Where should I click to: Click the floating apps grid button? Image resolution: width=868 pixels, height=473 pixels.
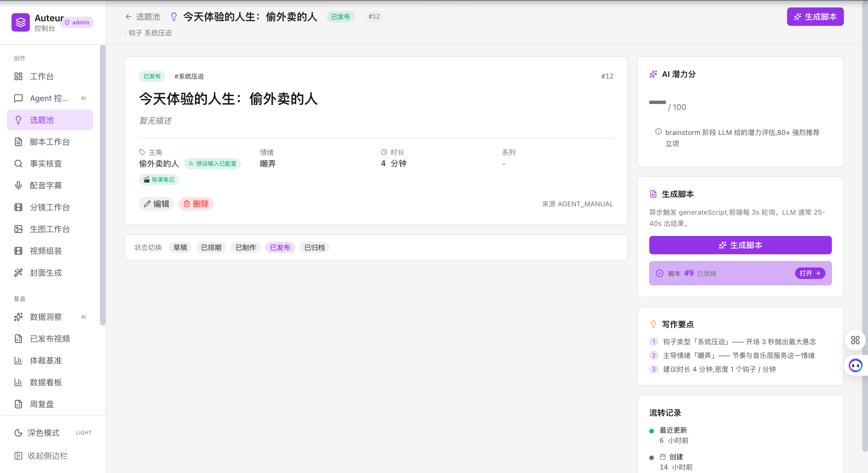(x=855, y=340)
